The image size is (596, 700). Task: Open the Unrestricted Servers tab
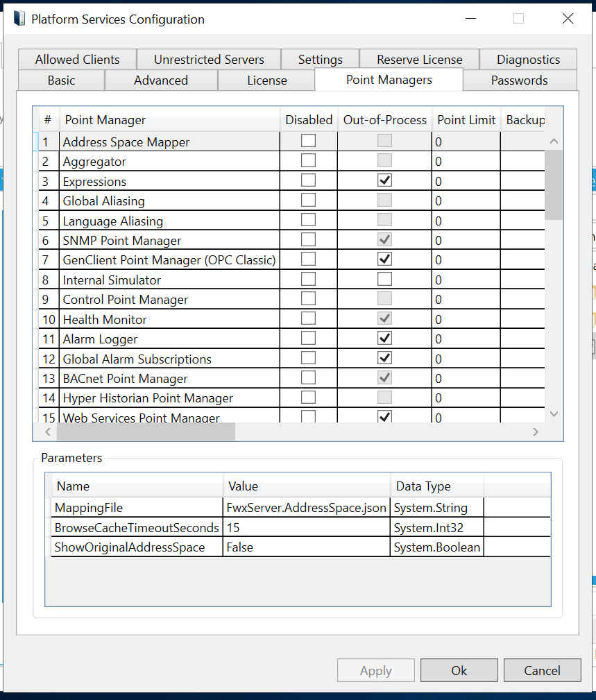pyautogui.click(x=209, y=60)
